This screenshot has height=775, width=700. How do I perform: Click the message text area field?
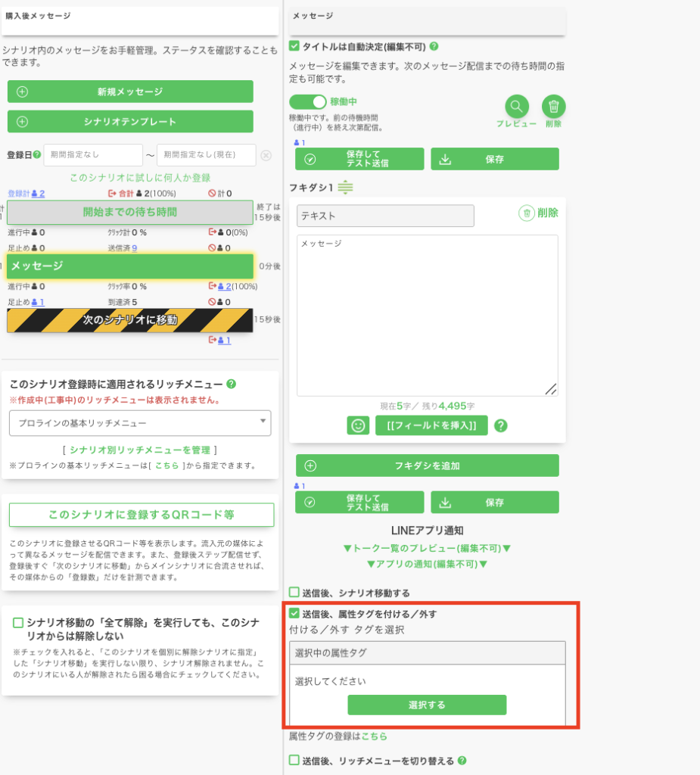pos(427,315)
